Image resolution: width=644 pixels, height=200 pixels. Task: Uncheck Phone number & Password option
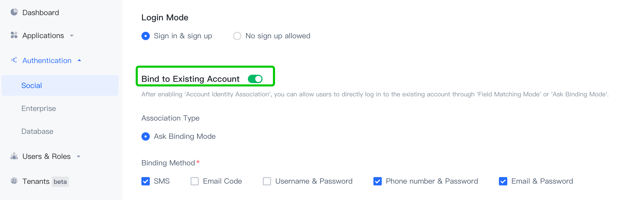[378, 181]
